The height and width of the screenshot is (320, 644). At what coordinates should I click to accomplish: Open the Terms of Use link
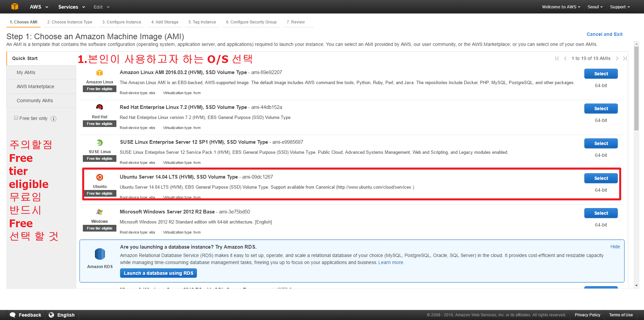(621, 315)
